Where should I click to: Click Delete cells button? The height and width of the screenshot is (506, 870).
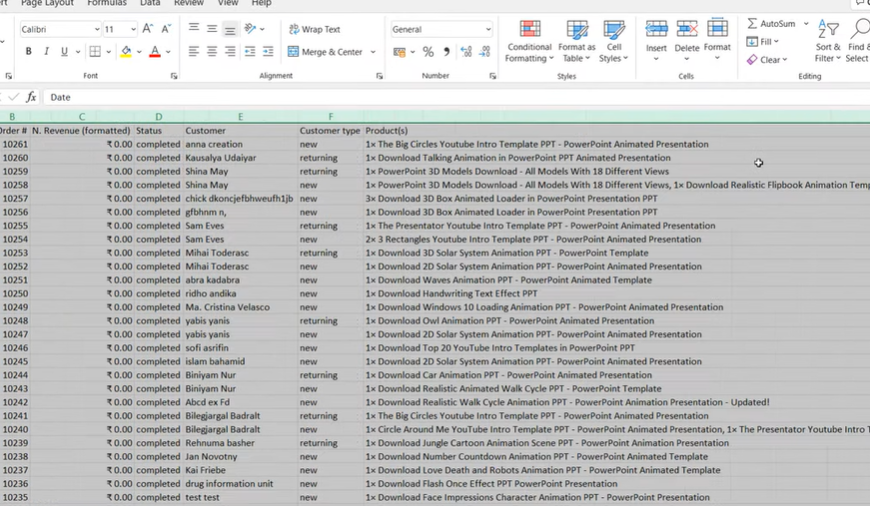pyautogui.click(x=686, y=41)
